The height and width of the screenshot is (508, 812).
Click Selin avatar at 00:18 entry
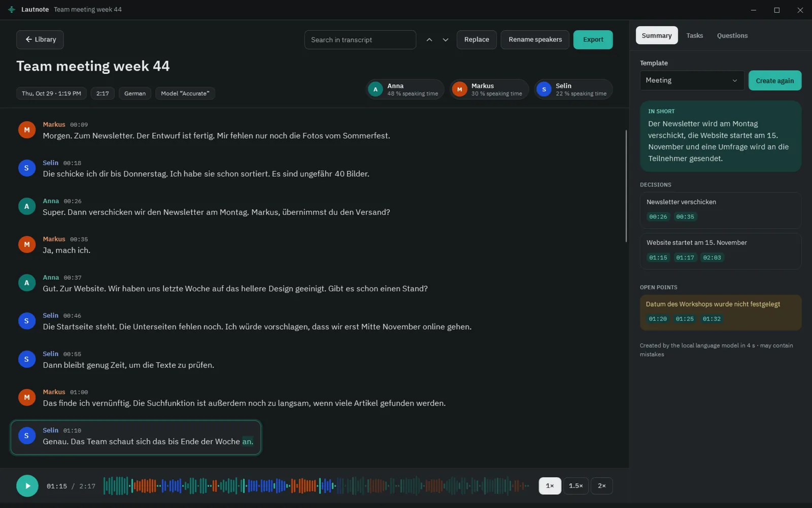27,168
